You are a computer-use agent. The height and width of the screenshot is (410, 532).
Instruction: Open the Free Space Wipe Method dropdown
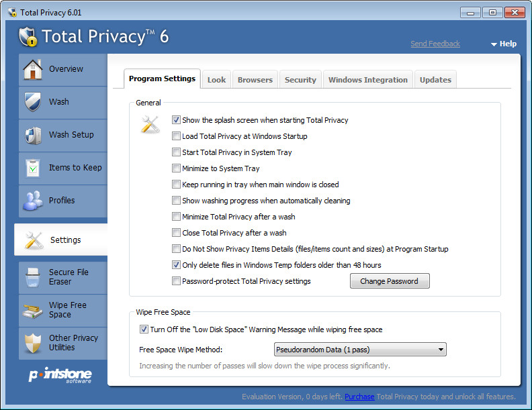[x=360, y=350]
